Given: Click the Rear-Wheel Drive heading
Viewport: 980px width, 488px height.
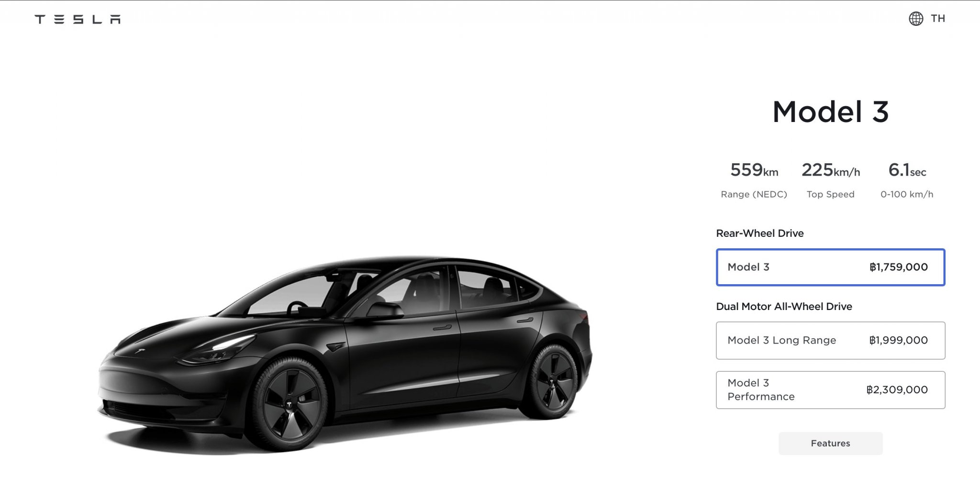Looking at the screenshot, I should point(760,233).
